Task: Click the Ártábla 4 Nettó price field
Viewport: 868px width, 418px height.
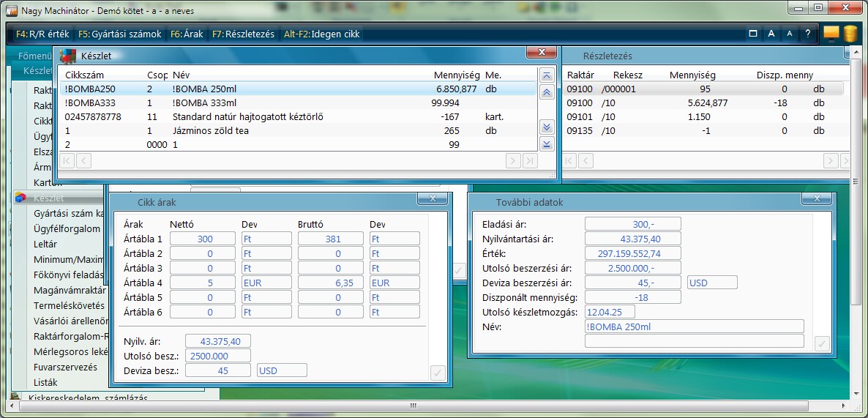Action: 202,283
